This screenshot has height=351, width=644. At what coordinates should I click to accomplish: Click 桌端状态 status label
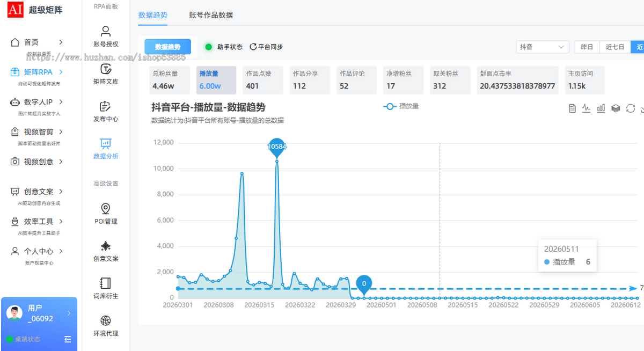tap(27, 339)
